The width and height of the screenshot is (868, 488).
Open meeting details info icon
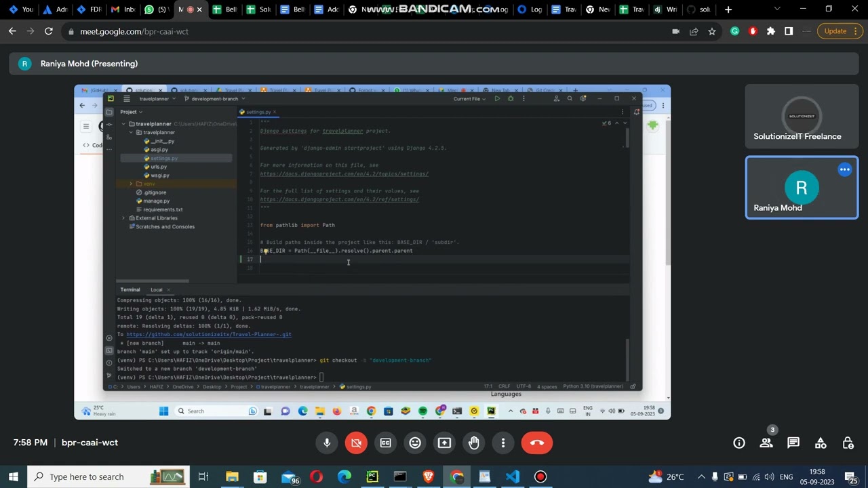(x=739, y=443)
